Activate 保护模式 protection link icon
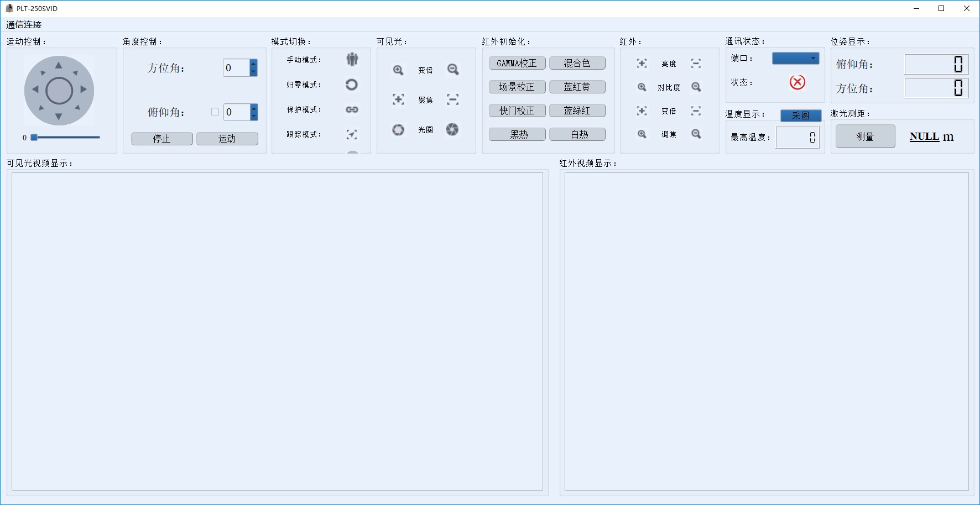 coord(352,109)
